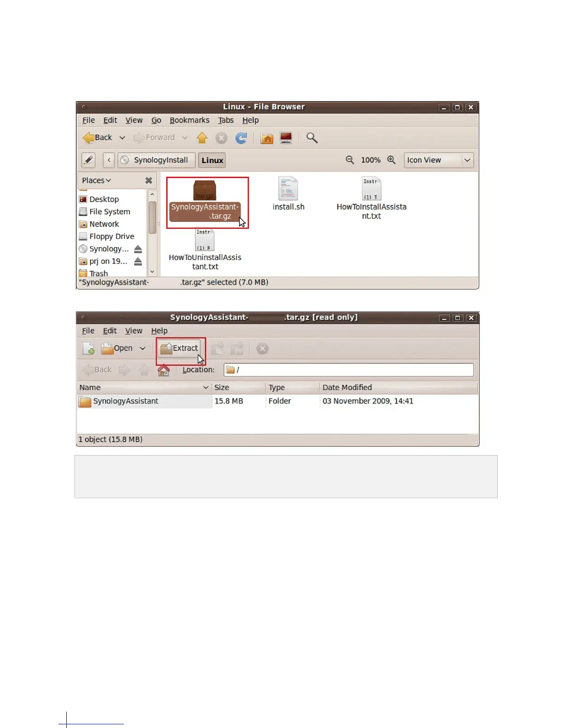Click the Extract button
This screenshot has height=728, width=563.
tap(179, 348)
